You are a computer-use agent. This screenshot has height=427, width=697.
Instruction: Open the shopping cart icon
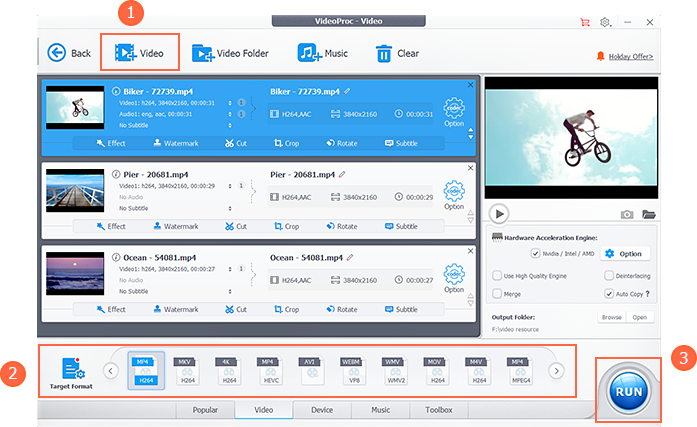[585, 22]
